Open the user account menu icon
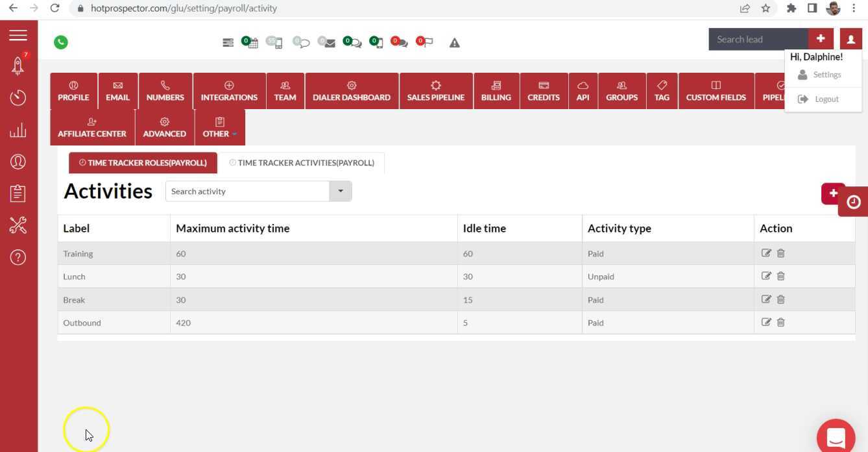Viewport: 868px width, 452px height. point(850,39)
